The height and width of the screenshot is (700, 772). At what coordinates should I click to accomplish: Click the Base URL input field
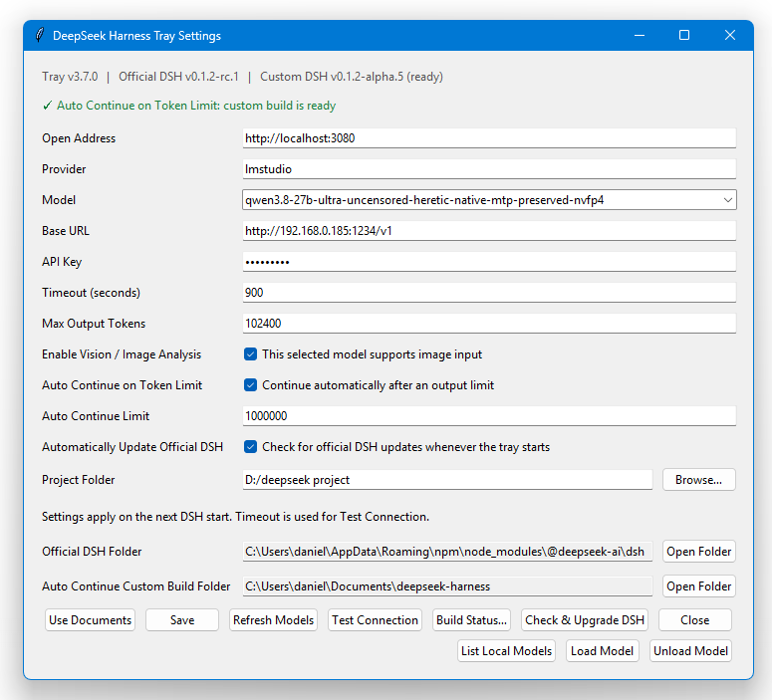pos(489,231)
